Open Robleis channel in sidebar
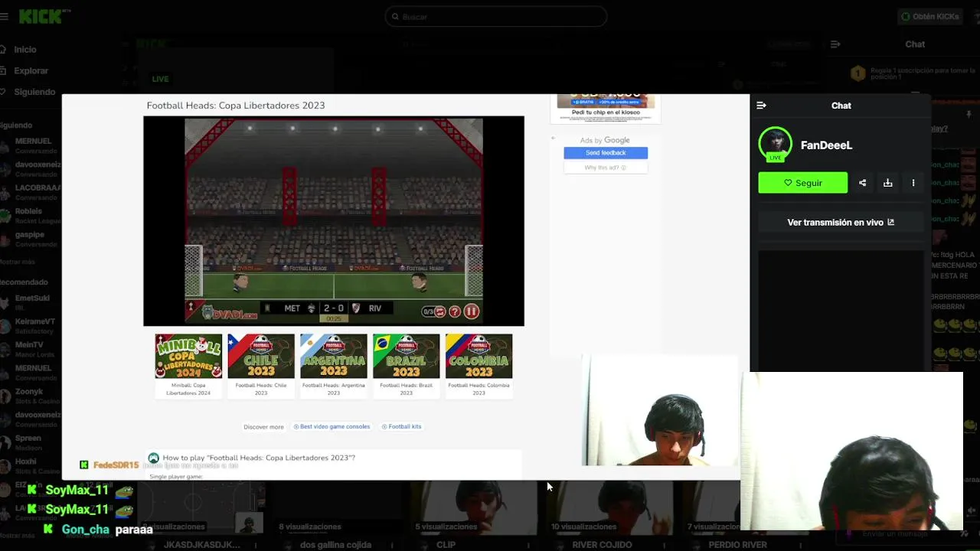This screenshot has width=980, height=551. pyautogui.click(x=31, y=216)
